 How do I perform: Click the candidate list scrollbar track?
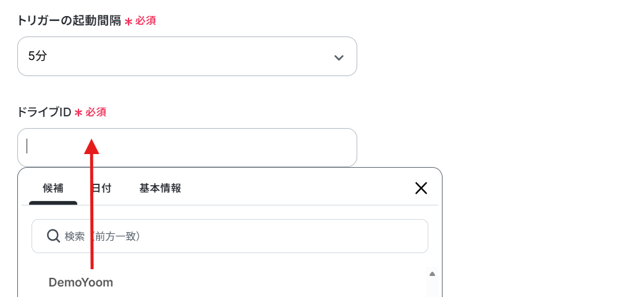tap(432, 288)
